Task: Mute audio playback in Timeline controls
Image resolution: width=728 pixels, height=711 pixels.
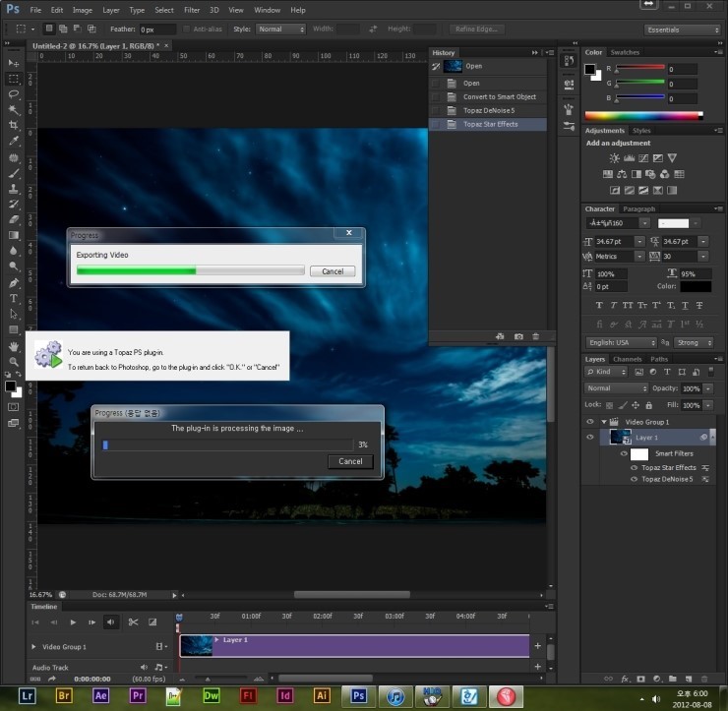Action: coord(110,622)
